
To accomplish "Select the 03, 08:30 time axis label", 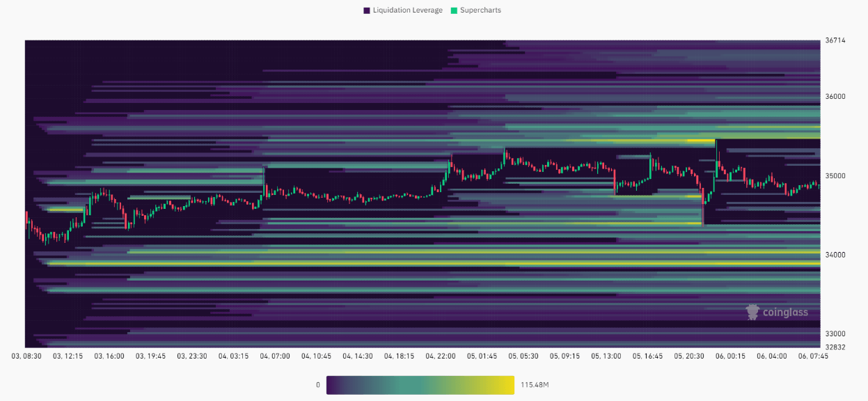I will click(28, 355).
